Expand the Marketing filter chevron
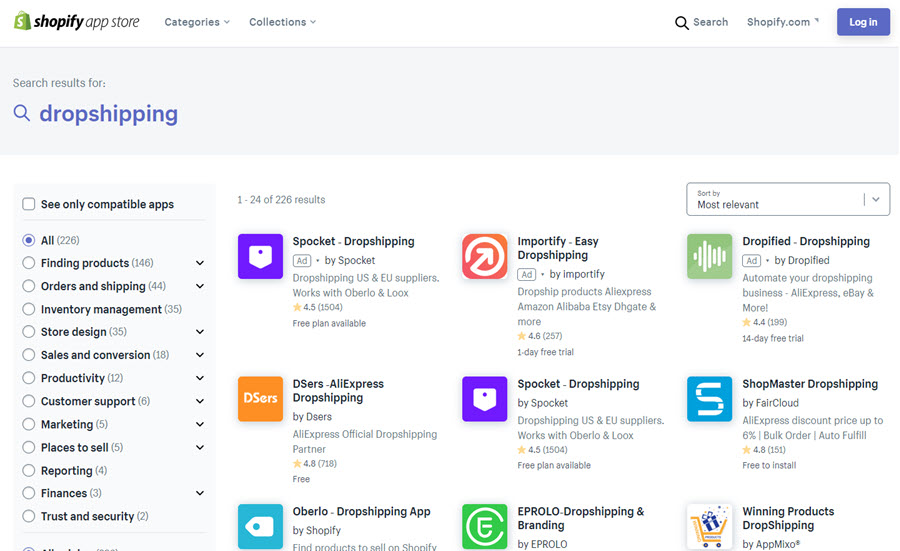Viewport: 900px width, 551px height. point(200,424)
